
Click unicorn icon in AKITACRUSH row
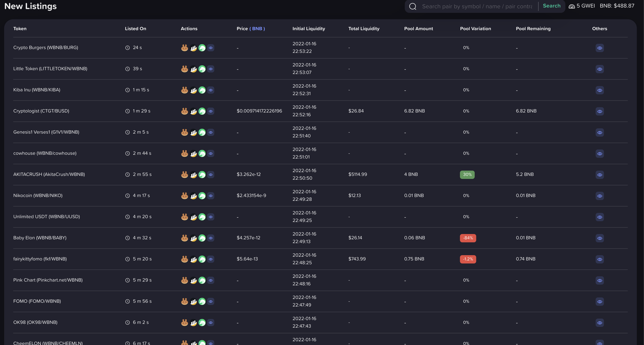tap(202, 175)
